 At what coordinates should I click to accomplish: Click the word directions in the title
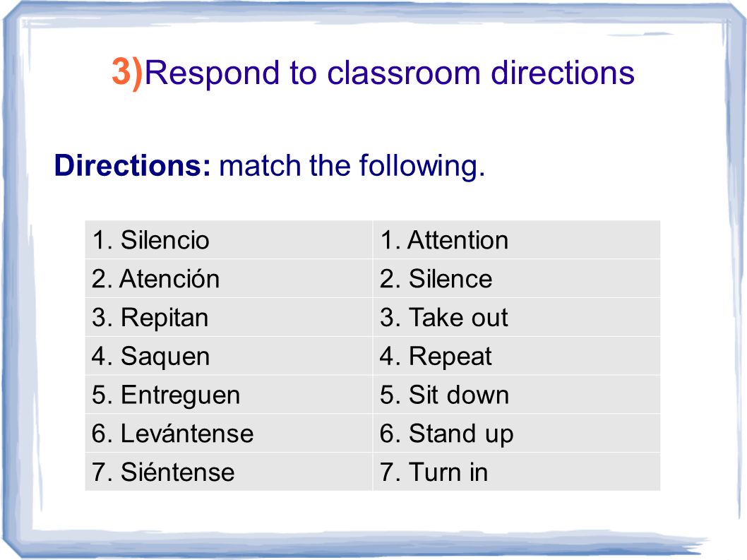(x=563, y=73)
